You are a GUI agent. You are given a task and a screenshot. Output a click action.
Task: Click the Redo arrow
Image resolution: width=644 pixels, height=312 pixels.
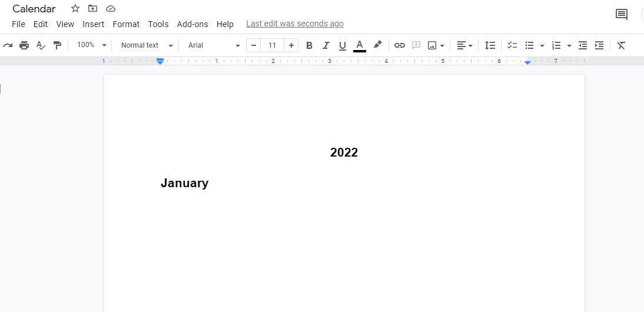[x=8, y=45]
